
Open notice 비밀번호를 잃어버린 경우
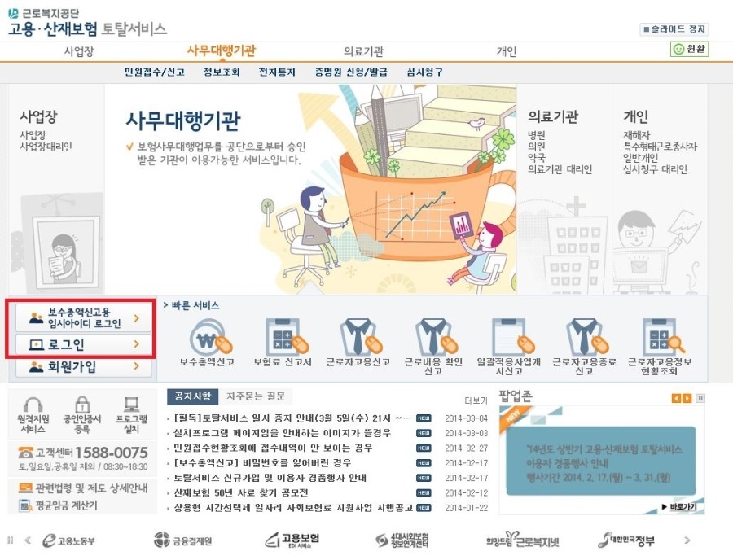(x=262, y=463)
